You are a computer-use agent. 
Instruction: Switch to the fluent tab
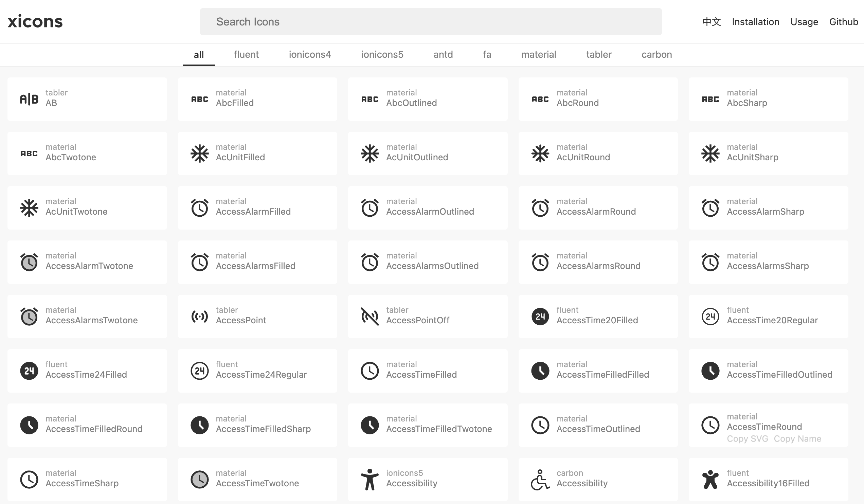pyautogui.click(x=246, y=55)
